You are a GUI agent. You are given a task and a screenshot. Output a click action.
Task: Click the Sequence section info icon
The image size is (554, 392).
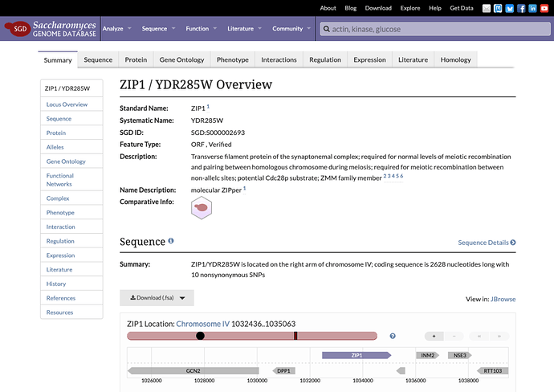pos(171,241)
